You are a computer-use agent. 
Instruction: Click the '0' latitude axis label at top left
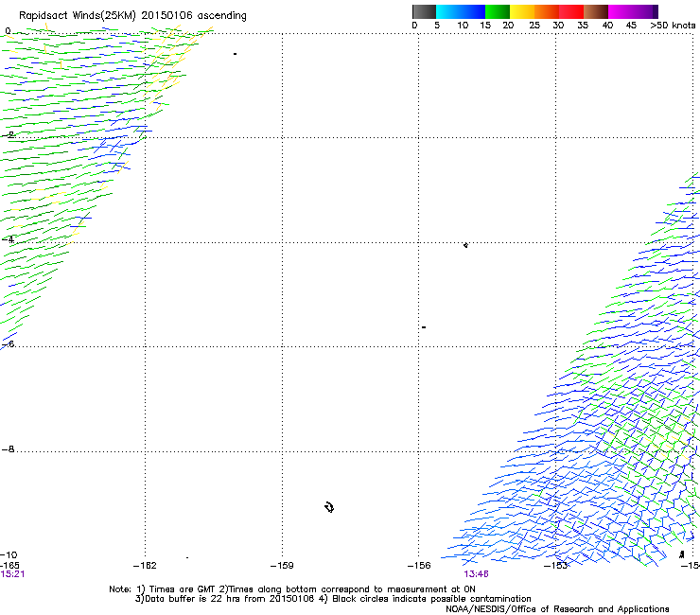pos(8,31)
